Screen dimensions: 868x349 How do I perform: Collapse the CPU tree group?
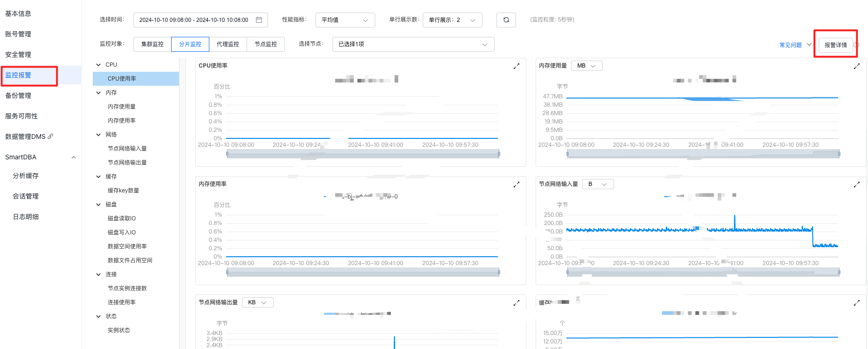click(x=98, y=65)
